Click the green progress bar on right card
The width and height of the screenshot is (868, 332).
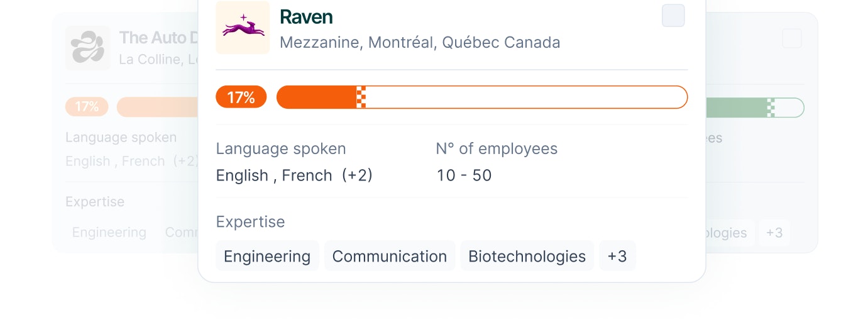[755, 108]
